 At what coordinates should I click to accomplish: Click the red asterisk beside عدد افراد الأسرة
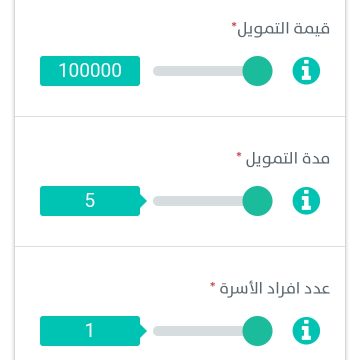[213, 285]
